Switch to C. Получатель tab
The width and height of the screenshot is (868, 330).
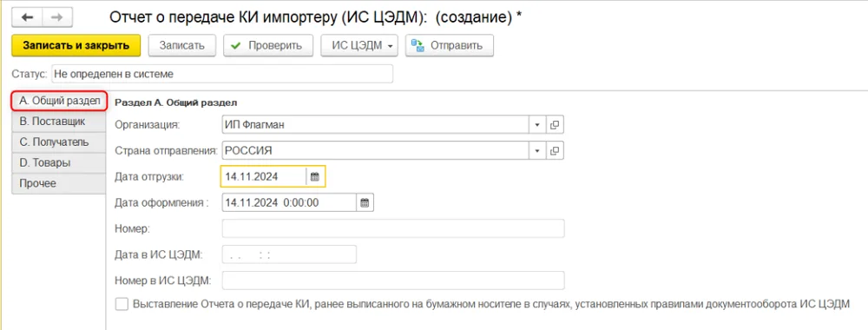point(59,142)
